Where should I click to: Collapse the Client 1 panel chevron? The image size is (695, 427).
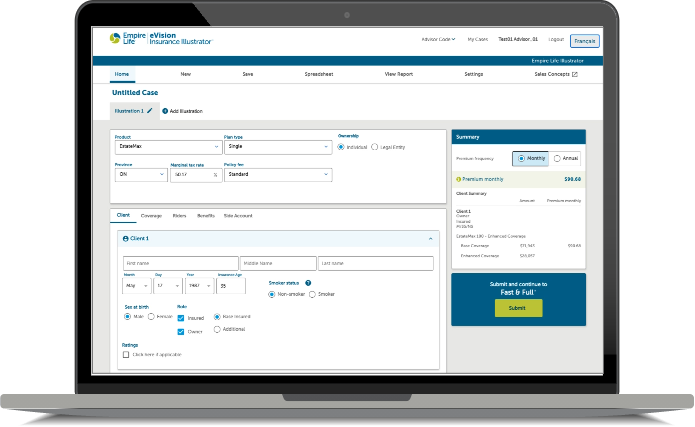pyautogui.click(x=430, y=239)
